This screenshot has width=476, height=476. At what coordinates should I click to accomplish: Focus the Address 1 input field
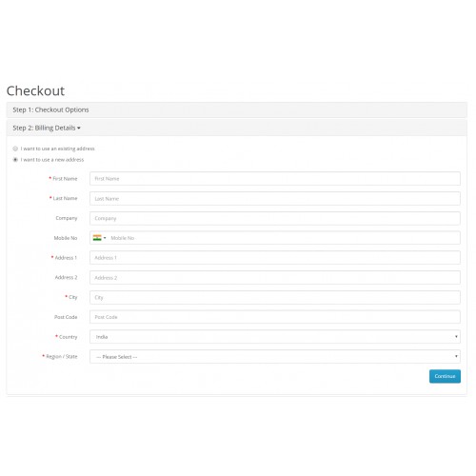(x=275, y=258)
